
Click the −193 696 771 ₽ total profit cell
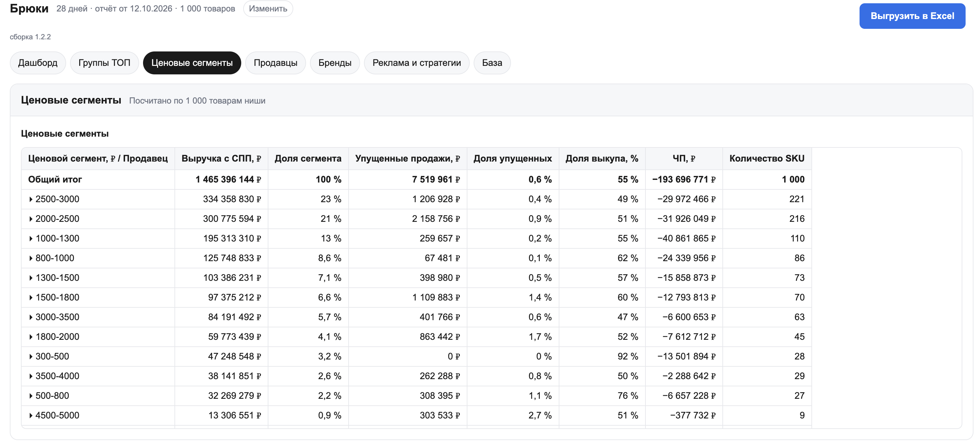click(684, 180)
